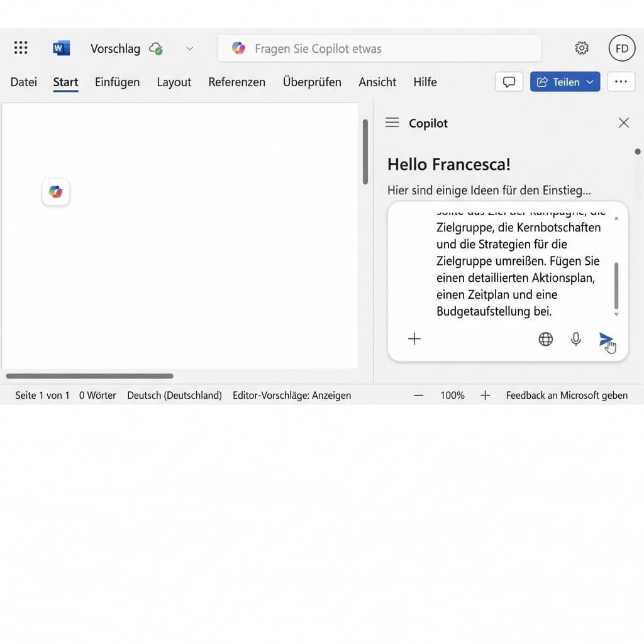Viewport: 644px width, 644px height.
Task: Open the Copilot pane hamburger menu
Action: tap(392, 123)
